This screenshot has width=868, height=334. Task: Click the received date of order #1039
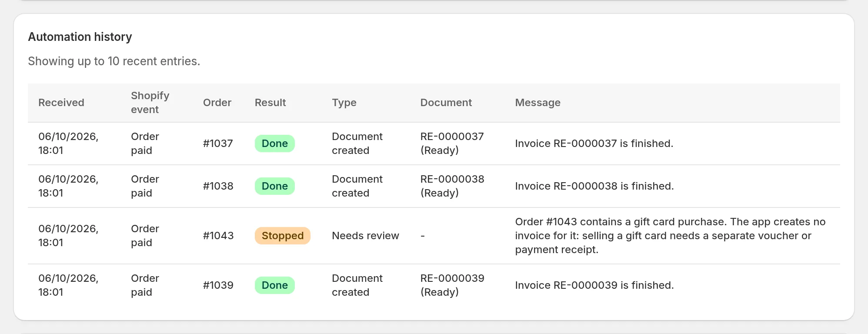point(68,285)
